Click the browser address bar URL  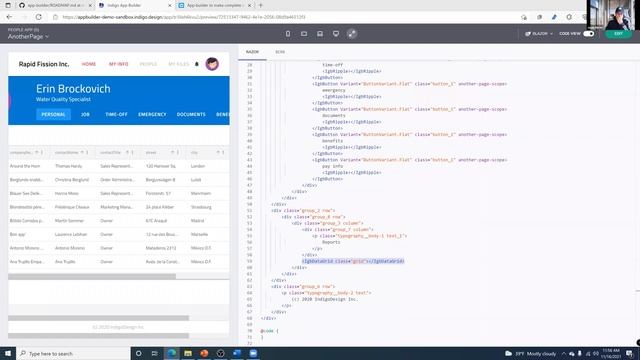pyautogui.click(x=184, y=17)
